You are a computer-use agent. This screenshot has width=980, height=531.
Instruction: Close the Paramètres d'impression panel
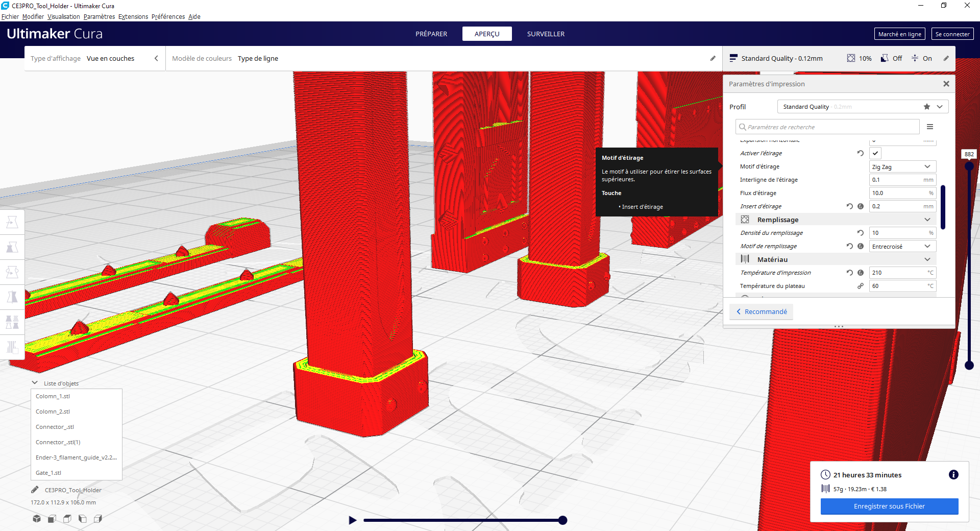click(x=946, y=84)
